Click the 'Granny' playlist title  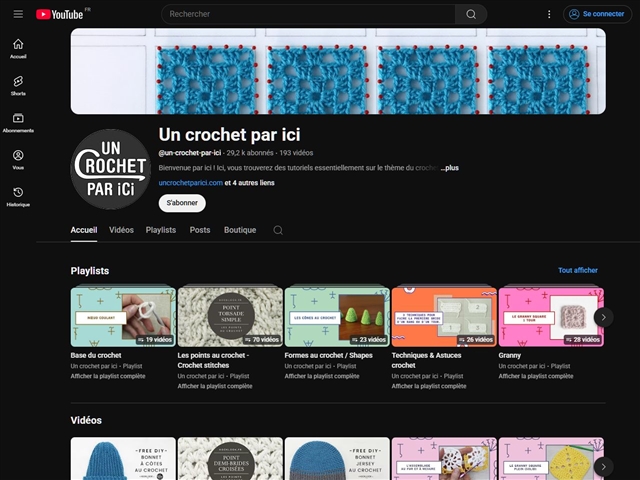coord(510,356)
